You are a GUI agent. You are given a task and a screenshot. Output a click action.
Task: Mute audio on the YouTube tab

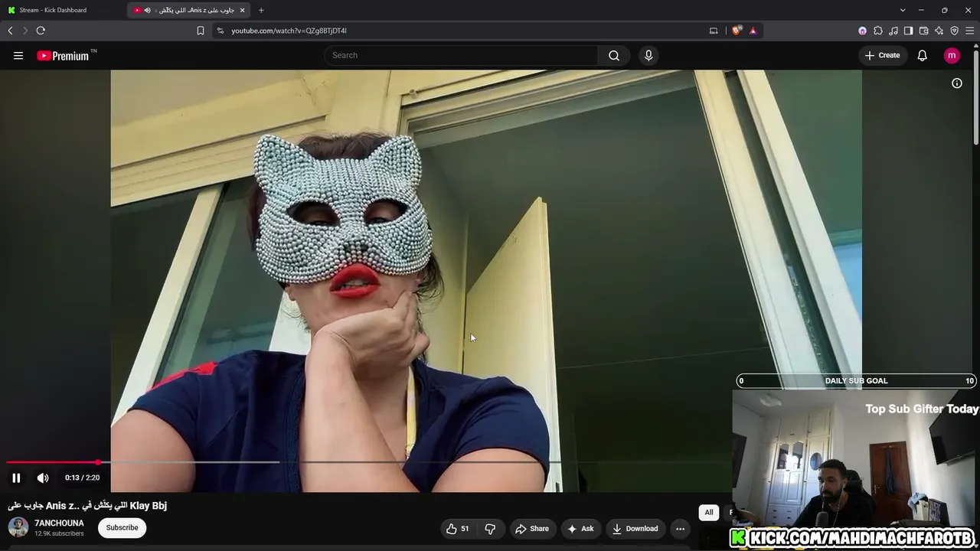pyautogui.click(x=148, y=10)
